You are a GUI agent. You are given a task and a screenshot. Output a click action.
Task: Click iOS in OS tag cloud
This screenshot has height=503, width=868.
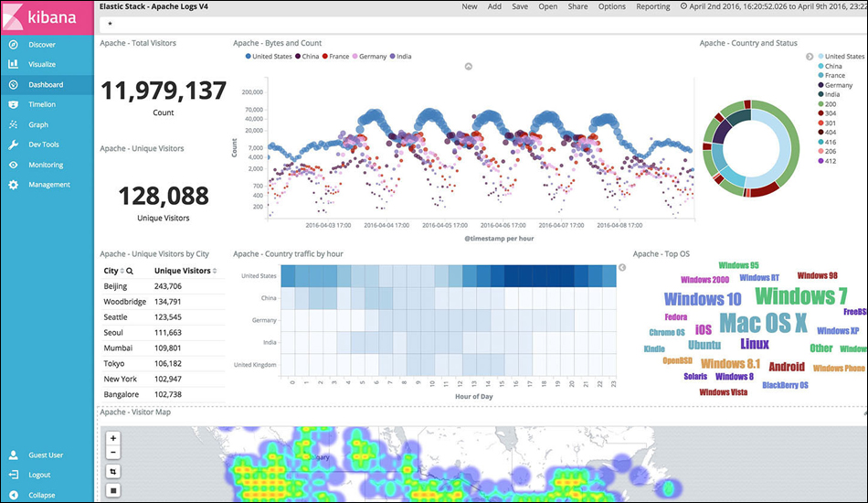pyautogui.click(x=703, y=330)
